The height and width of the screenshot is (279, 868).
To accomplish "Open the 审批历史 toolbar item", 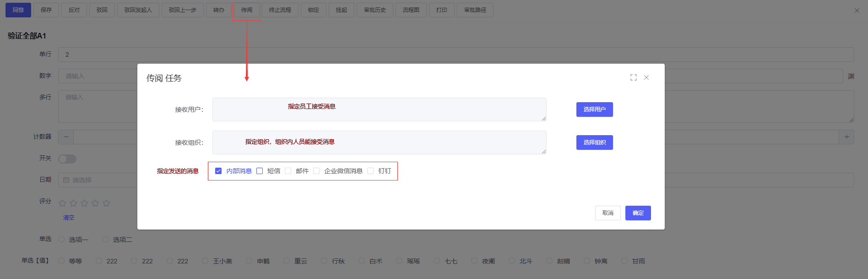I will (374, 10).
